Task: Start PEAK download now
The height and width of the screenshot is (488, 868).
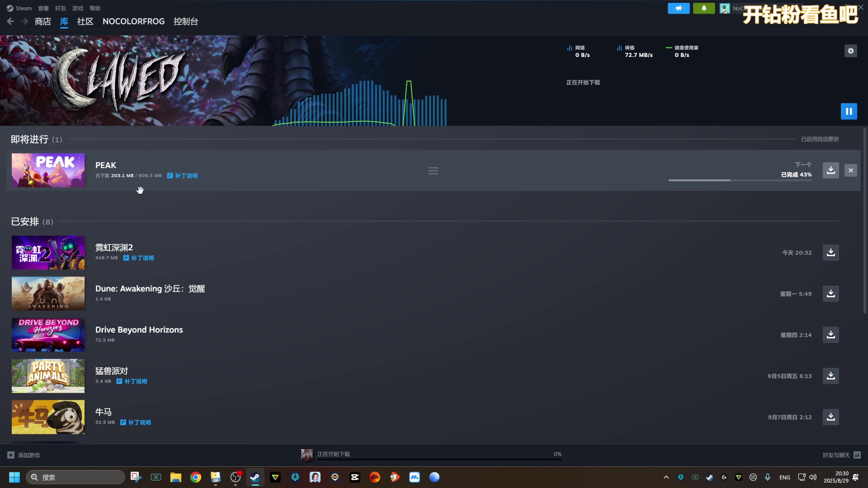Action: (830, 170)
